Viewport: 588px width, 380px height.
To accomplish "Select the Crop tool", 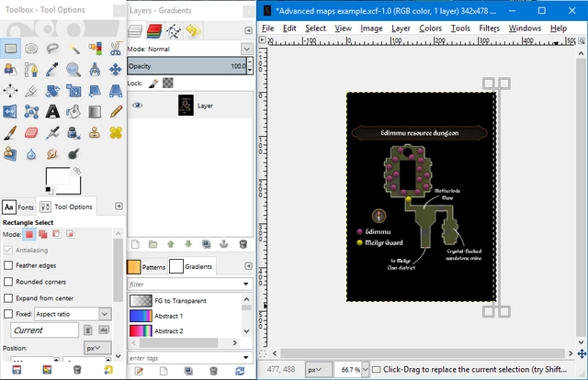I will (x=31, y=91).
